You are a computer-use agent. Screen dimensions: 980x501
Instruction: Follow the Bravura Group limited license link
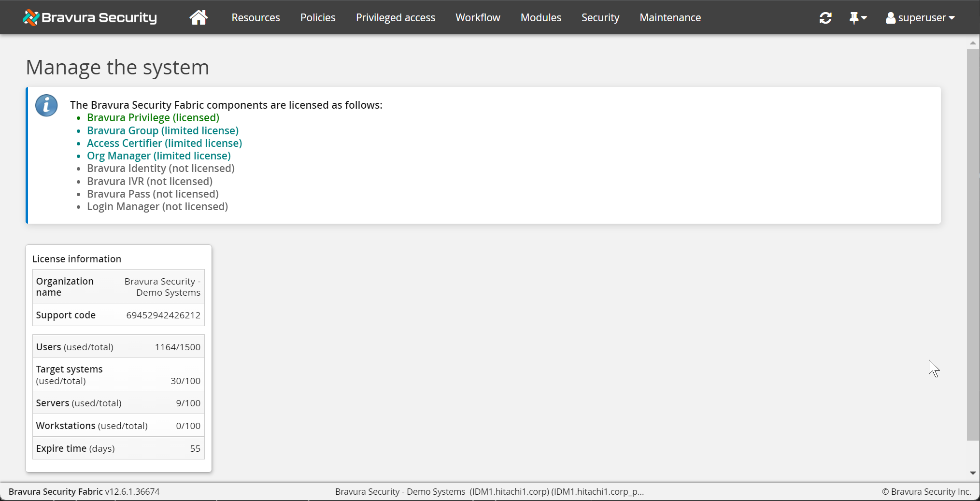click(x=163, y=130)
